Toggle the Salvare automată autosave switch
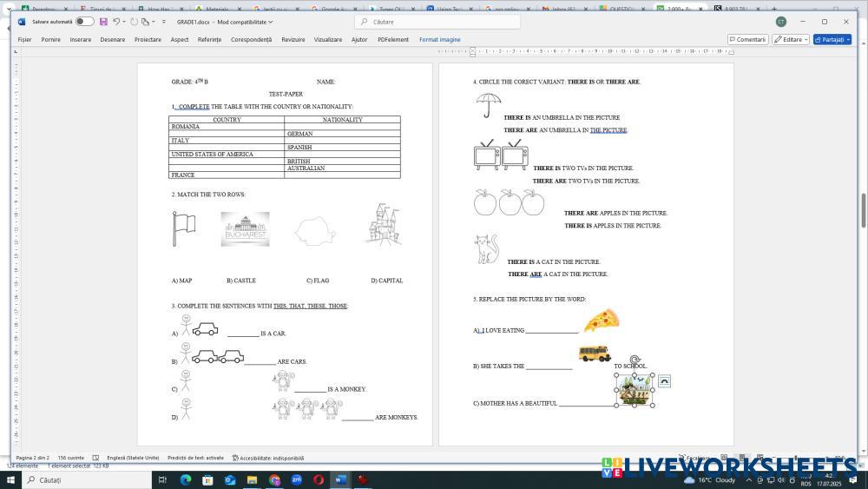Image resolution: width=868 pixels, height=489 pixels. pos(84,22)
